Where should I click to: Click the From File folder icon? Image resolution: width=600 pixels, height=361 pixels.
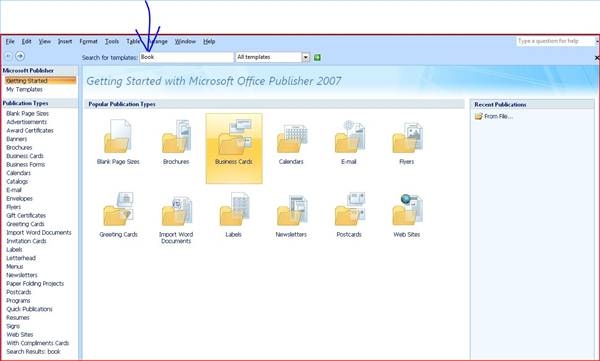[478, 116]
